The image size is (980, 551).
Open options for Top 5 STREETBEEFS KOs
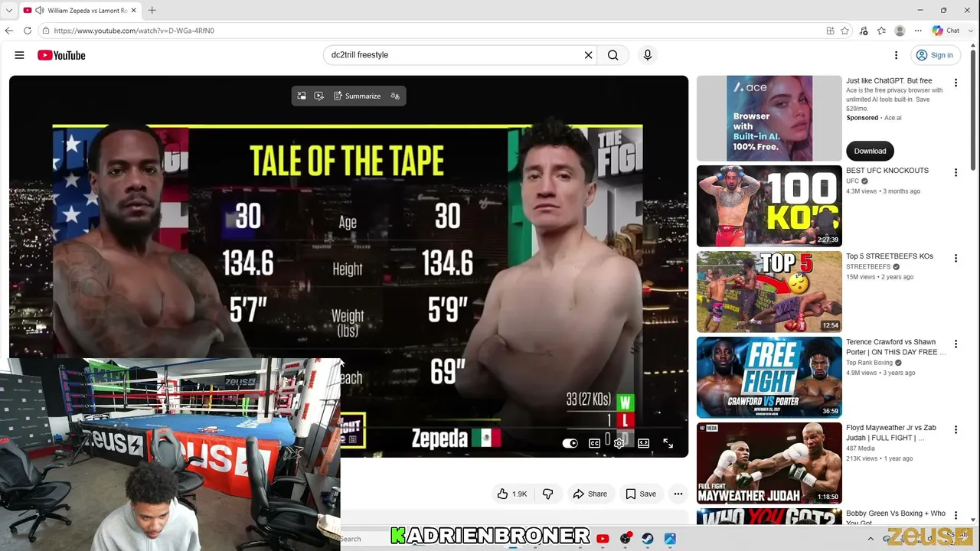[955, 259]
